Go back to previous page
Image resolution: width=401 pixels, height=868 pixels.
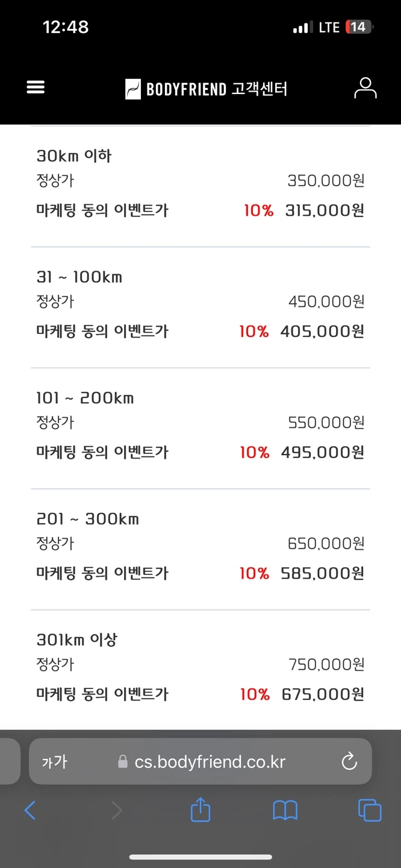point(30,811)
